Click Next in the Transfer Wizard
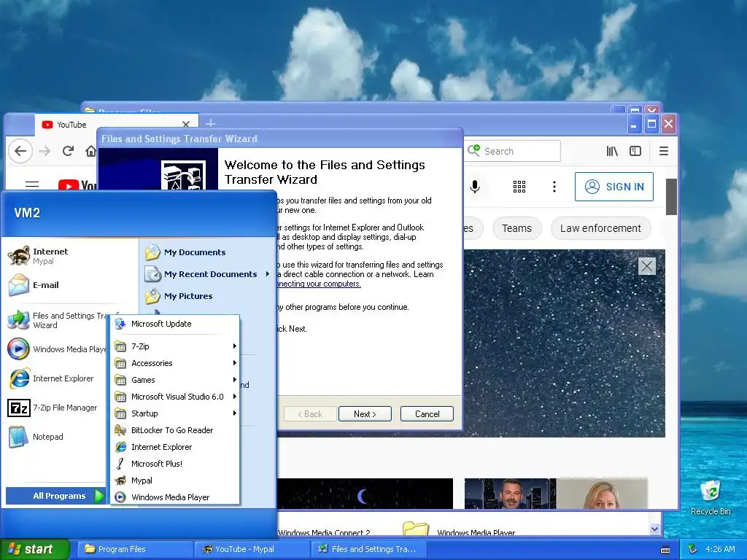 (x=365, y=414)
